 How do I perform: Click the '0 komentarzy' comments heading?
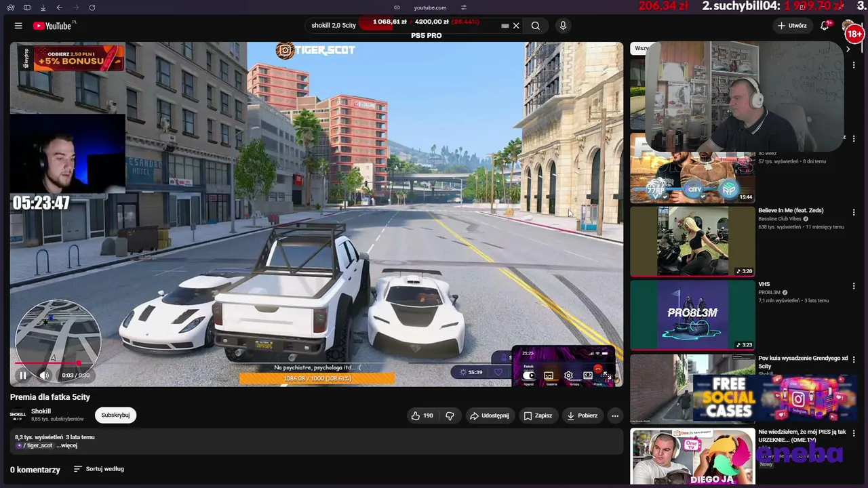[x=35, y=470]
